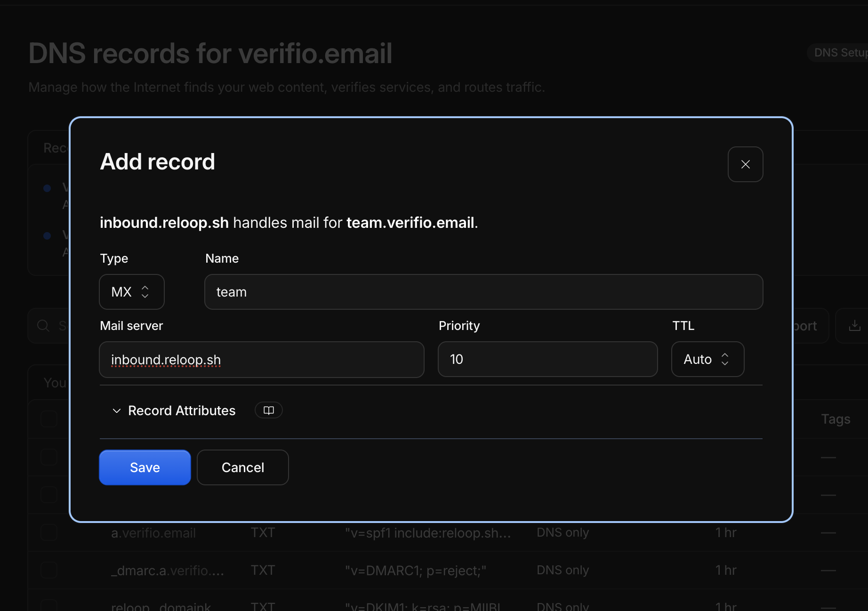Open the record Type dropdown showing MX
This screenshot has height=611, width=868.
point(132,292)
